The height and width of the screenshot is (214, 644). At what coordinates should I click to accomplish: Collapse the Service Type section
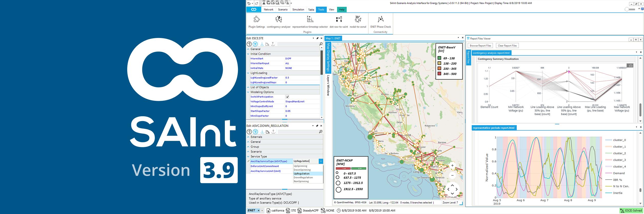[248, 157]
